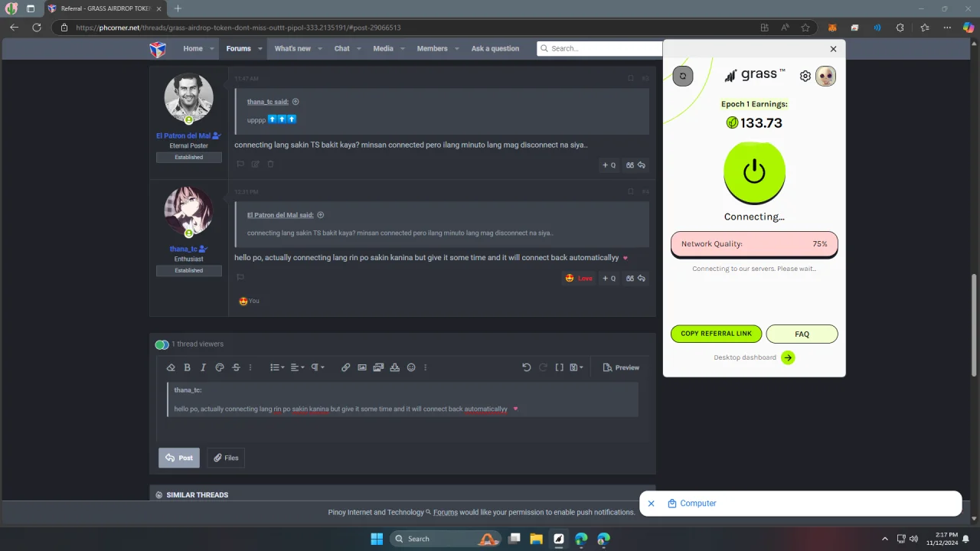Open Grass settings gear

(805, 76)
